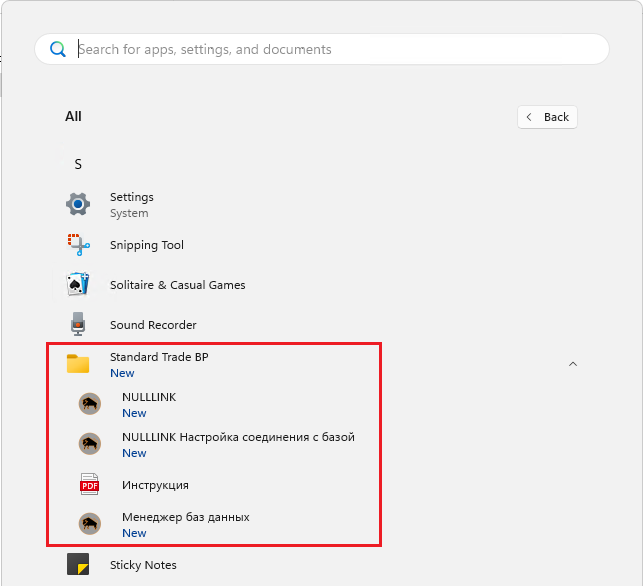Screen dimensions: 643x586
Task: Launch Solitaire & Casual Games card icon
Action: pos(78,285)
